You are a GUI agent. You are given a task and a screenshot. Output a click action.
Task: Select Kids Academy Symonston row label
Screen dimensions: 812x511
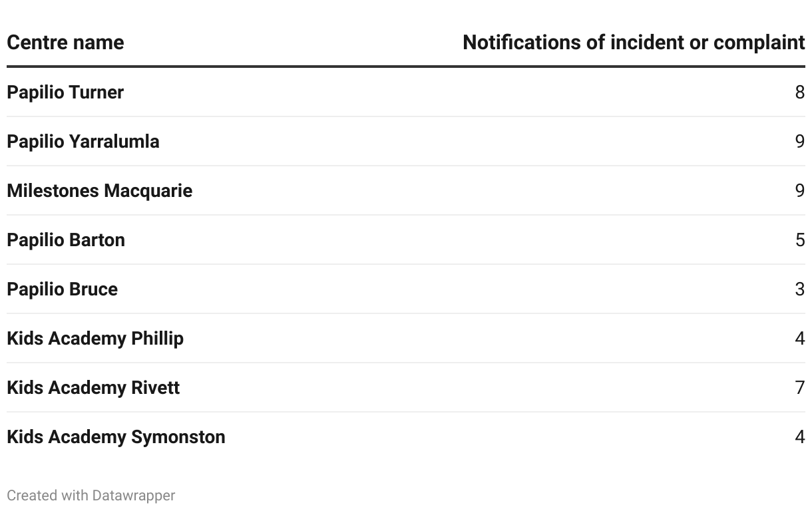116,436
